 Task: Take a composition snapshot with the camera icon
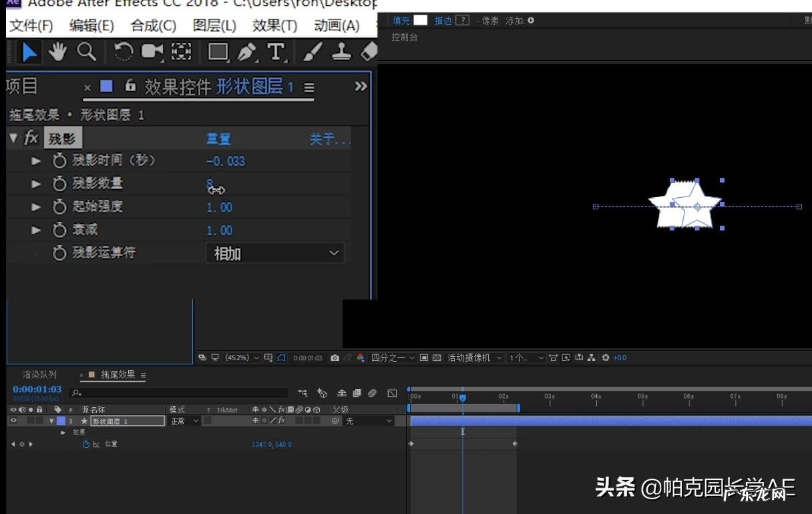pyautogui.click(x=335, y=358)
